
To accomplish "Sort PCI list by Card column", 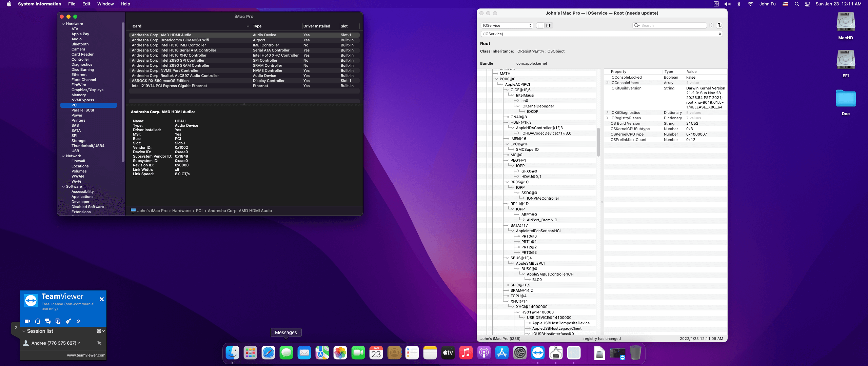I will [190, 26].
